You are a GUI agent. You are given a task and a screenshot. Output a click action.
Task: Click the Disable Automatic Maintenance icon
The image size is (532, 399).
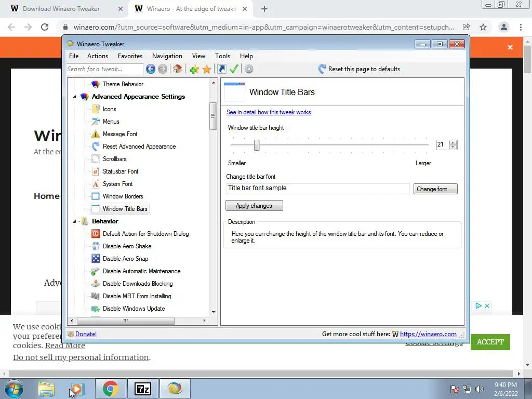tap(96, 271)
